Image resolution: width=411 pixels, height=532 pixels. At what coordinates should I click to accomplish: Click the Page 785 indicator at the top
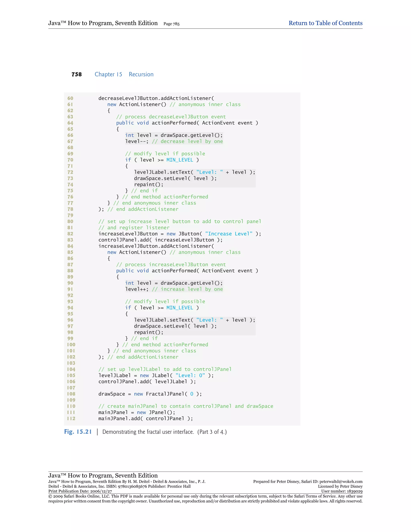[171, 24]
